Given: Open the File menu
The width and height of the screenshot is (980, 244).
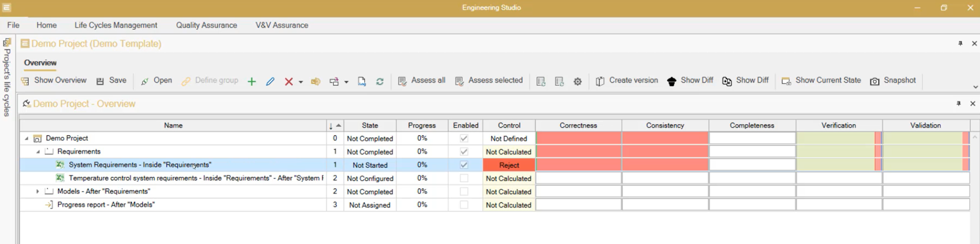Looking at the screenshot, I should click(14, 25).
